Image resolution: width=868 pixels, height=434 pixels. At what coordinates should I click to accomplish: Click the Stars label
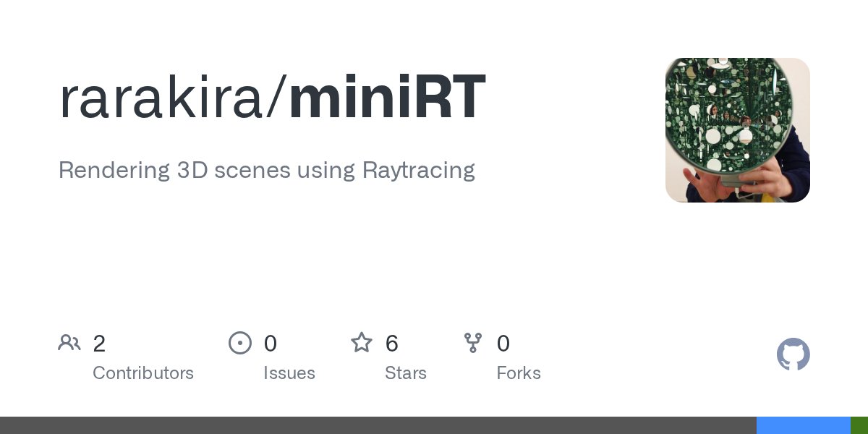(x=406, y=373)
